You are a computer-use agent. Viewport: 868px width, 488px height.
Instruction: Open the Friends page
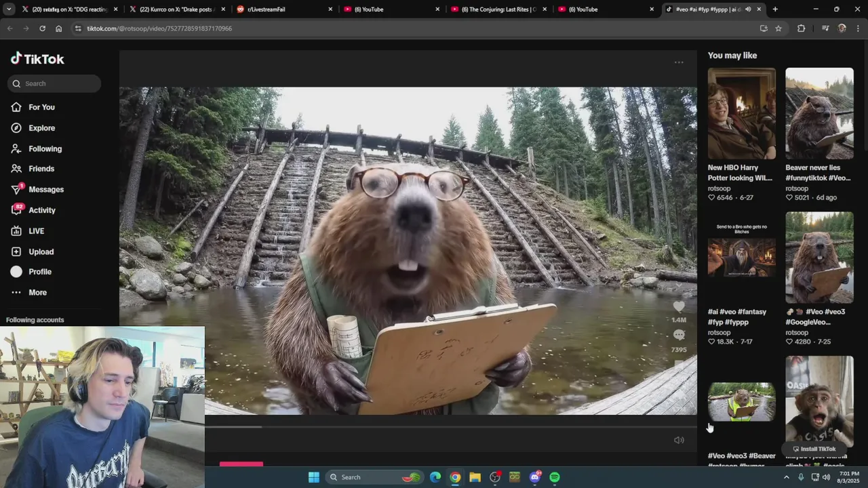pyautogui.click(x=41, y=169)
